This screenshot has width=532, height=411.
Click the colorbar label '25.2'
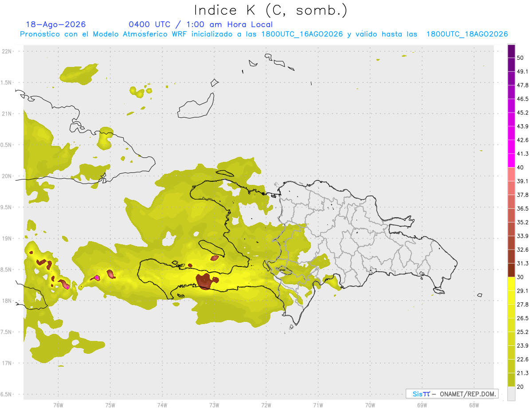pos(523,332)
